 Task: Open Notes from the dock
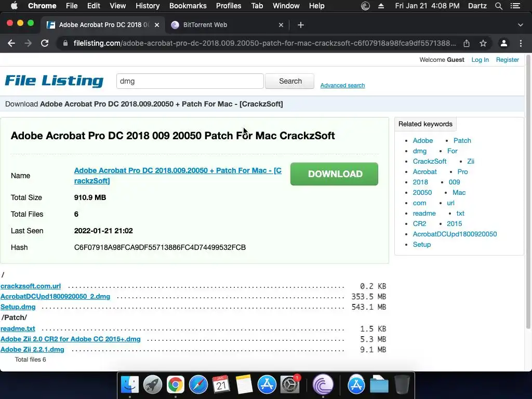(244, 385)
